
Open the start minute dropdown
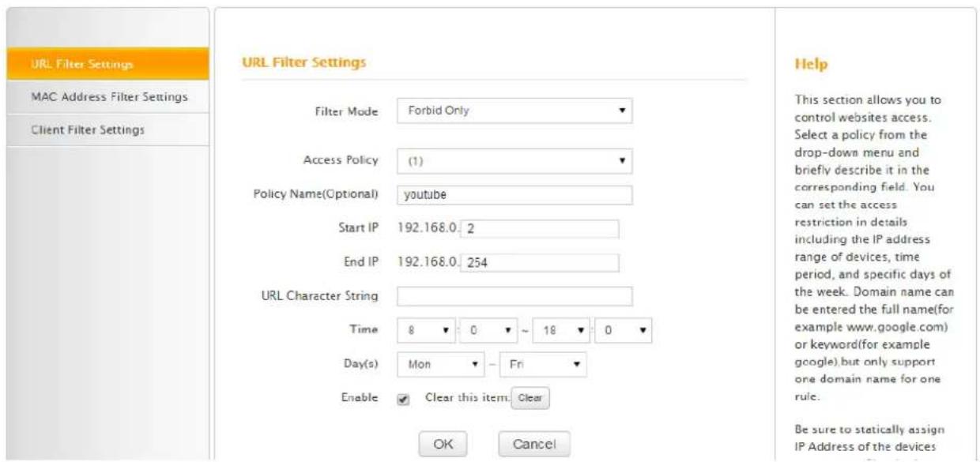[488, 332]
